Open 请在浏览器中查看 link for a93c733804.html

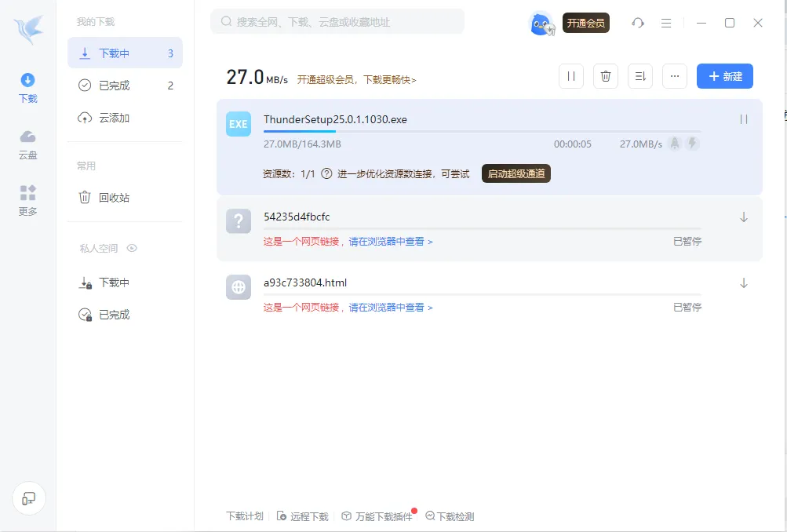pyautogui.click(x=391, y=307)
